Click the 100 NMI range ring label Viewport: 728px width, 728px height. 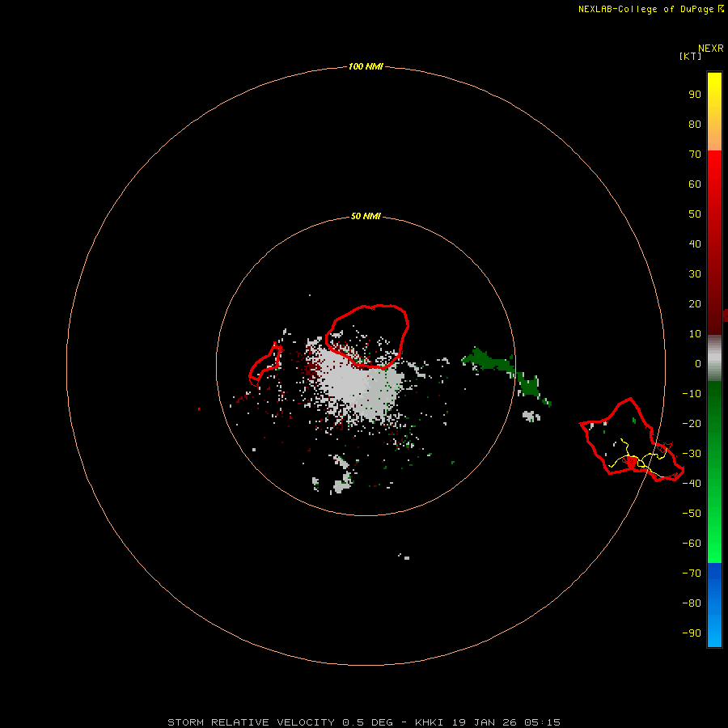[x=366, y=66]
